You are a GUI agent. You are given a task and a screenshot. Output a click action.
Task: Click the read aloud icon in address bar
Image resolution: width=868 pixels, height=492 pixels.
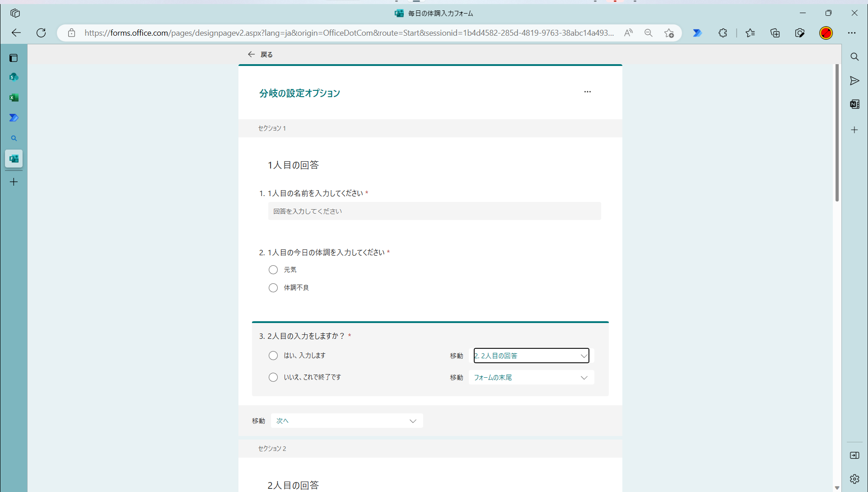click(x=628, y=33)
